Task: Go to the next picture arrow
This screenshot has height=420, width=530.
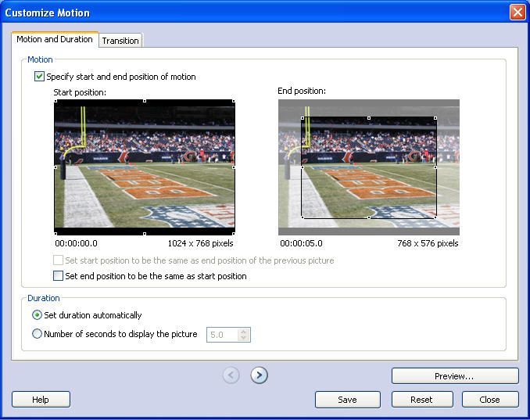Action: tap(259, 375)
